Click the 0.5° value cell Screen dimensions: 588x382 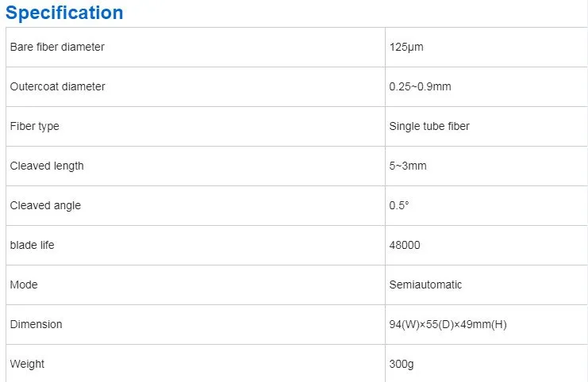[399, 205]
